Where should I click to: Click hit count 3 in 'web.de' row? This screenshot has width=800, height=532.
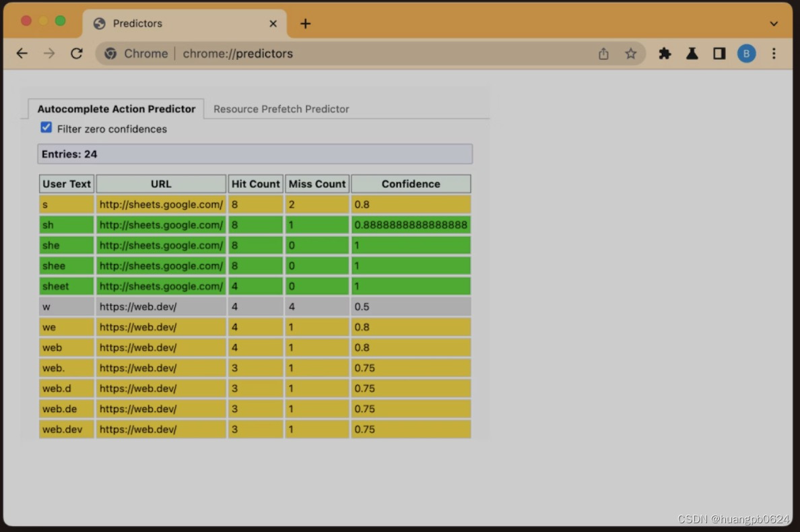[x=256, y=409]
